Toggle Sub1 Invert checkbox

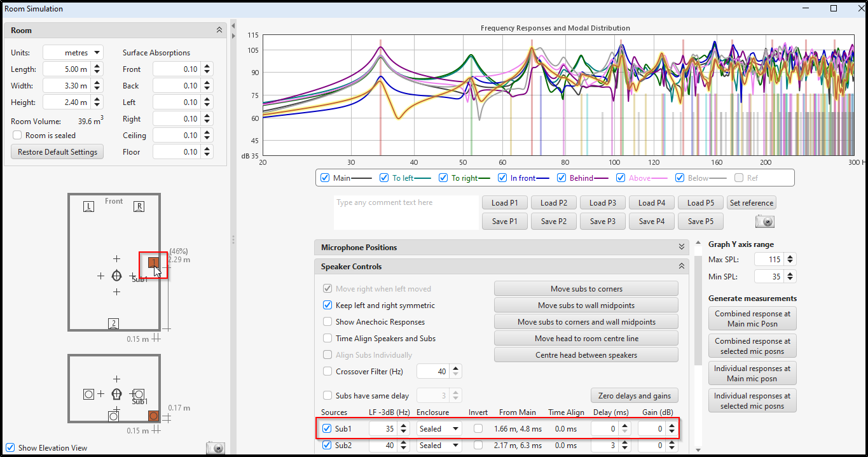point(478,428)
